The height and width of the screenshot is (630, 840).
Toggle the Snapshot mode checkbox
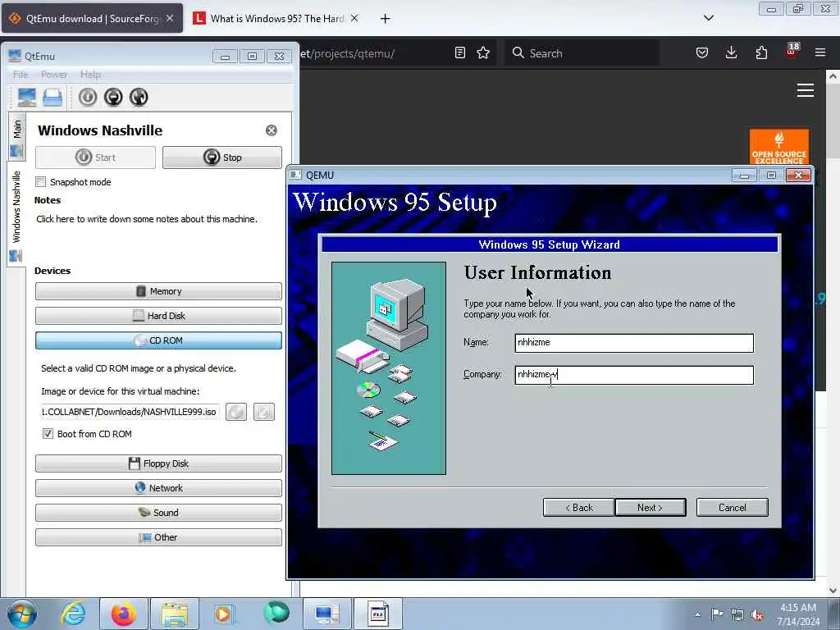41,182
